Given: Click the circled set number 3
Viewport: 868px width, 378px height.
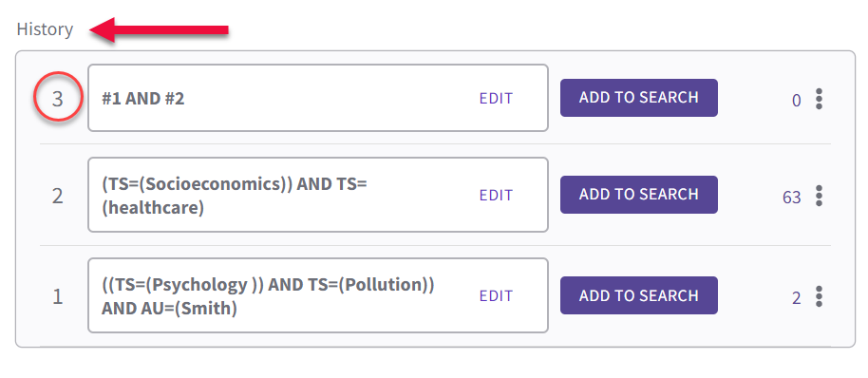Looking at the screenshot, I should [x=58, y=99].
